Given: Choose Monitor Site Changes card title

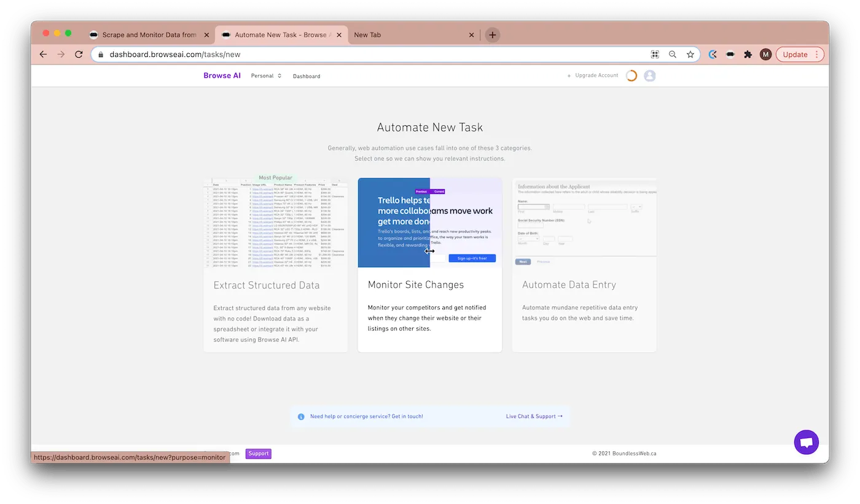Looking at the screenshot, I should [x=416, y=285].
